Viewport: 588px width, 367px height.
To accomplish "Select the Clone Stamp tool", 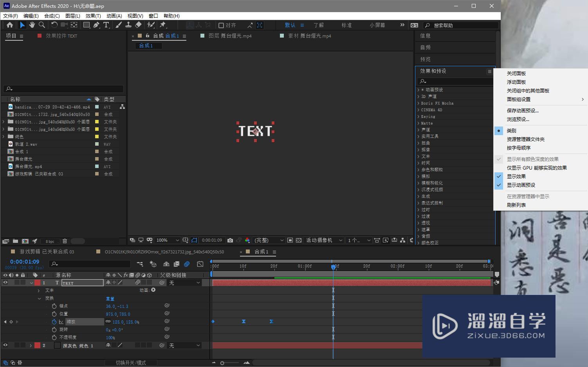I will point(128,25).
